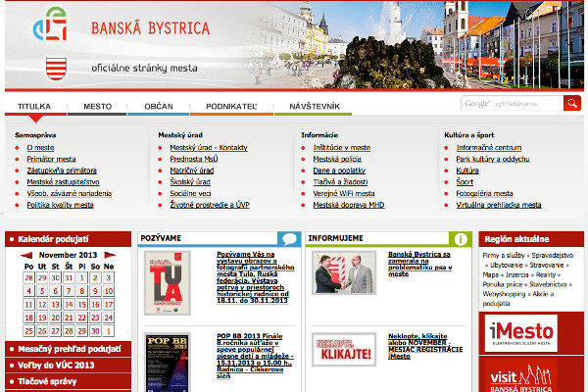Screen dimensions: 588x392
Task: Open Sociálne veci link
Action: (190, 194)
